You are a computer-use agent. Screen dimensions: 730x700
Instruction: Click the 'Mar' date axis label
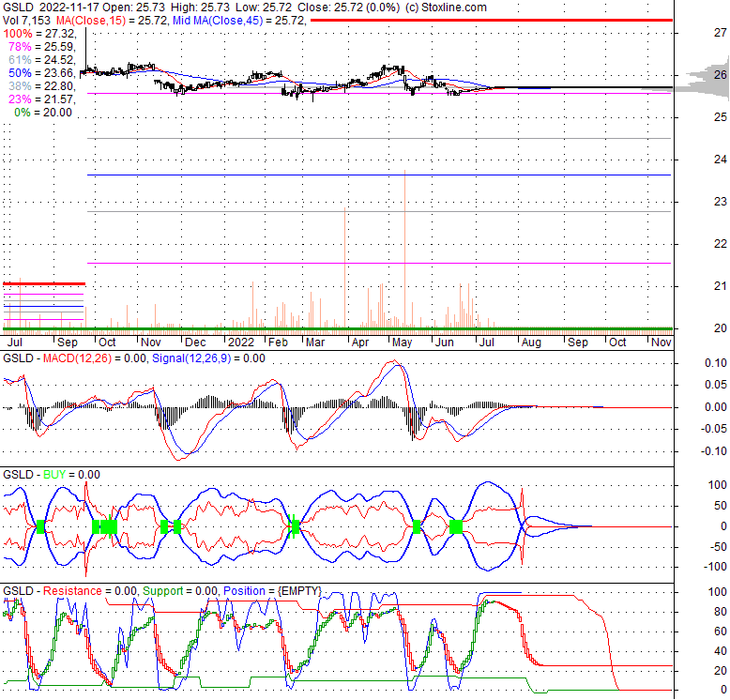point(315,342)
